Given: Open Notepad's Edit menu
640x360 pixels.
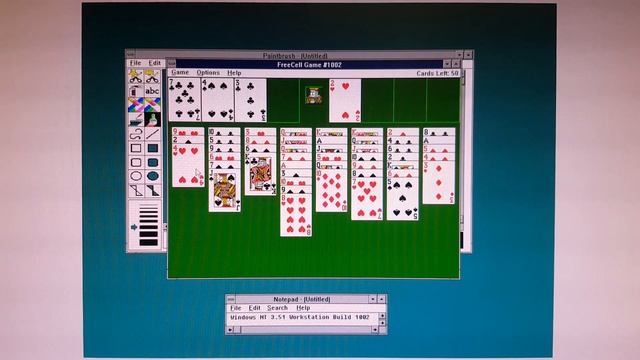Looking at the screenshot, I should tap(254, 308).
